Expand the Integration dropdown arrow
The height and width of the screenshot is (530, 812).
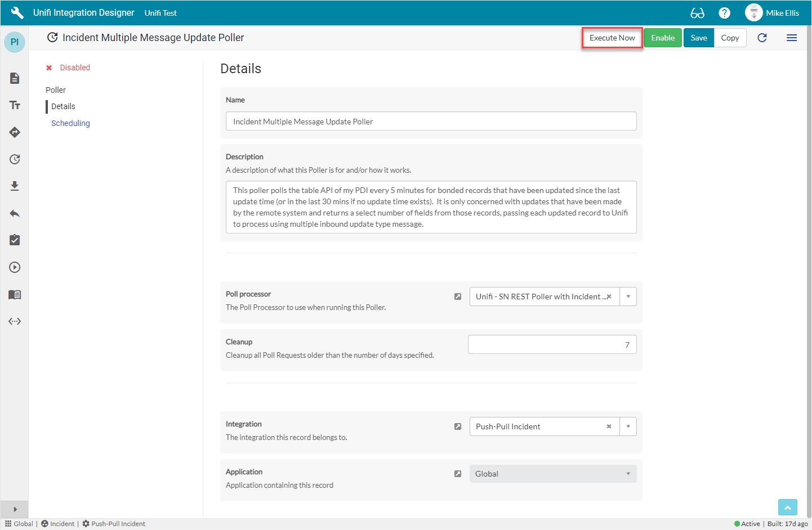pyautogui.click(x=628, y=426)
